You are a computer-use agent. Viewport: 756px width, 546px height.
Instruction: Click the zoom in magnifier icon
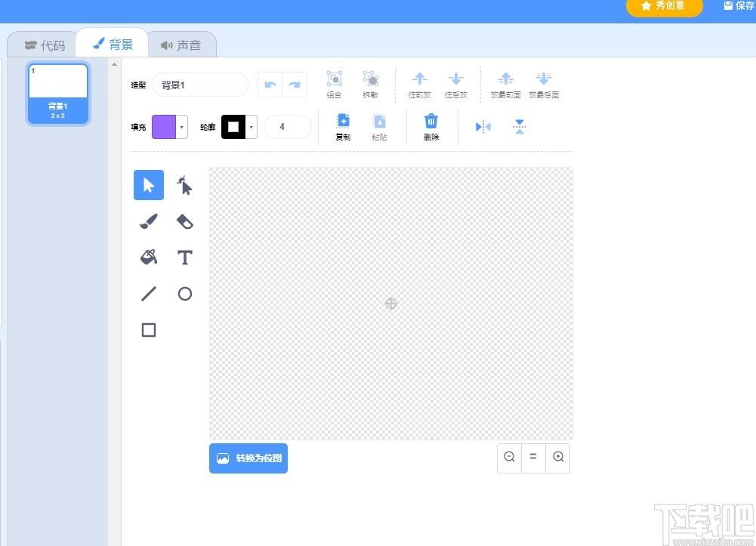point(558,457)
